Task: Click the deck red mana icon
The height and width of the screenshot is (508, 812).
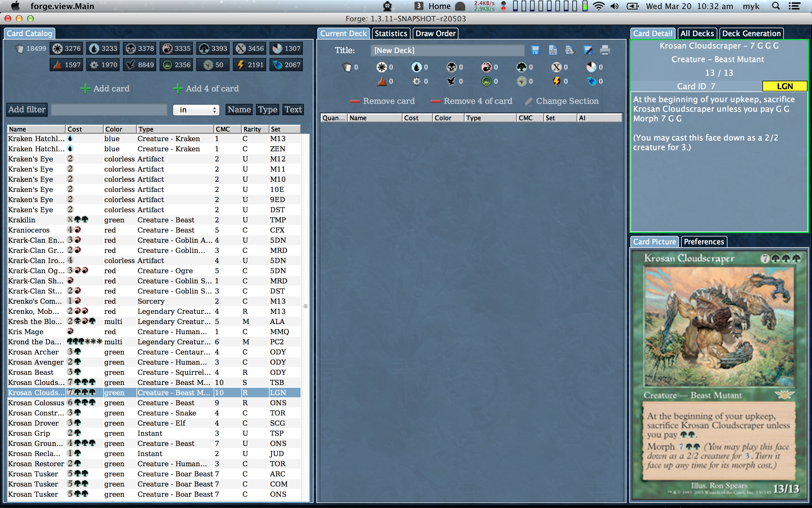Action: [486, 67]
